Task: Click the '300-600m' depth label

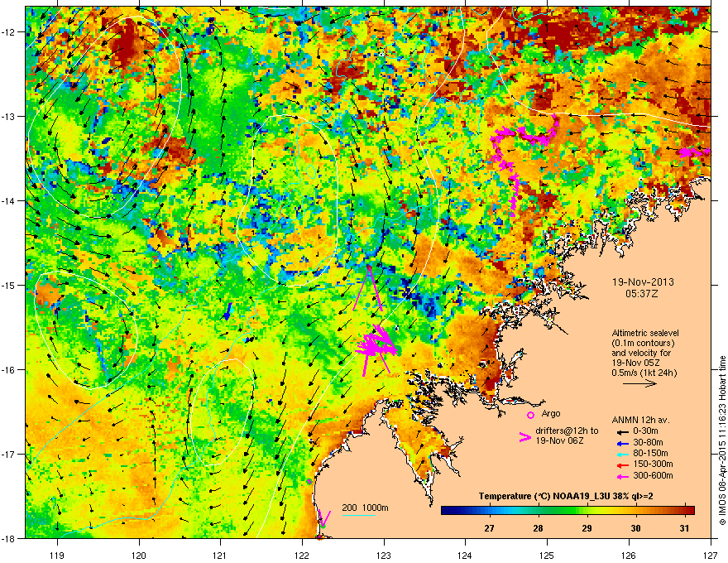Action: pyautogui.click(x=653, y=475)
